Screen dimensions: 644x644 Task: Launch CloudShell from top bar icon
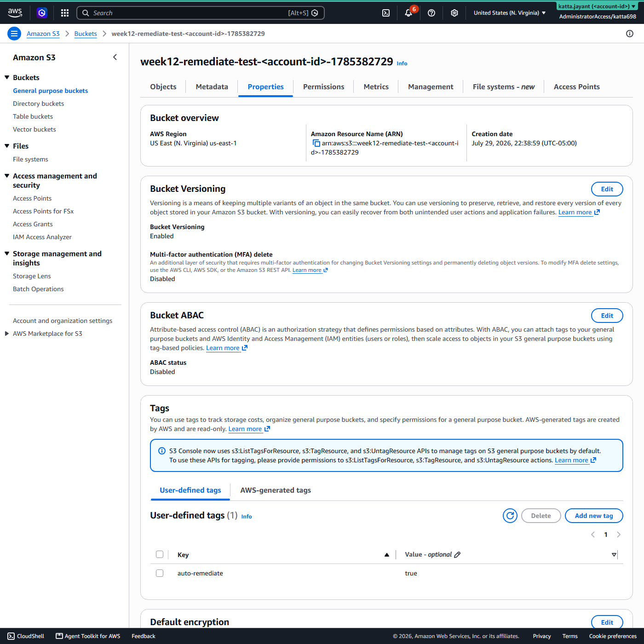(x=386, y=13)
